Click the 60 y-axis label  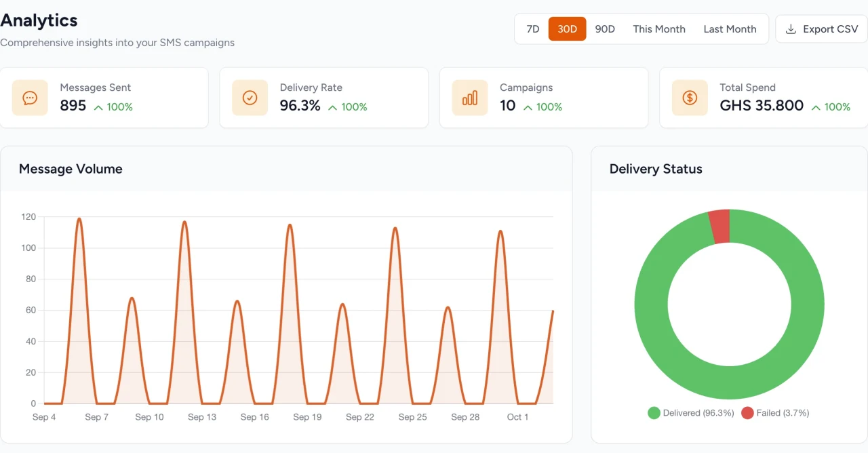click(31, 311)
